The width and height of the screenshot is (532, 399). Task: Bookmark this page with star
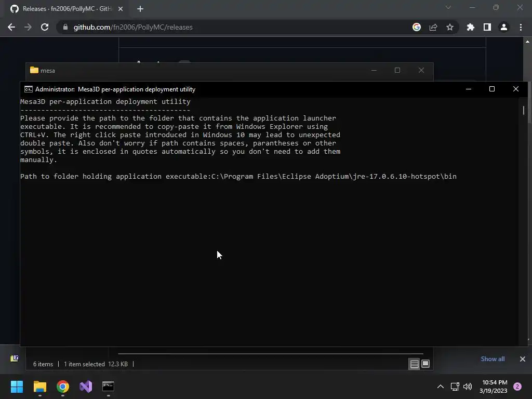pyautogui.click(x=450, y=27)
